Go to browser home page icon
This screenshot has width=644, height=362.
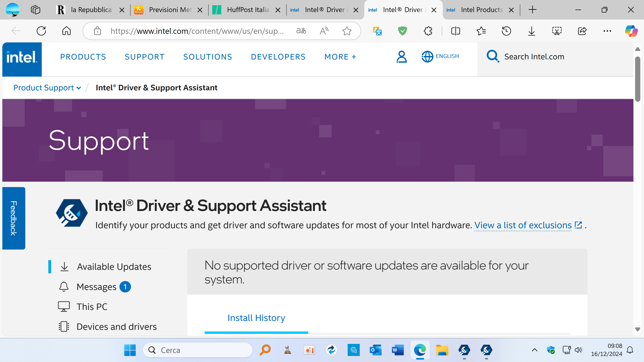[x=67, y=31]
